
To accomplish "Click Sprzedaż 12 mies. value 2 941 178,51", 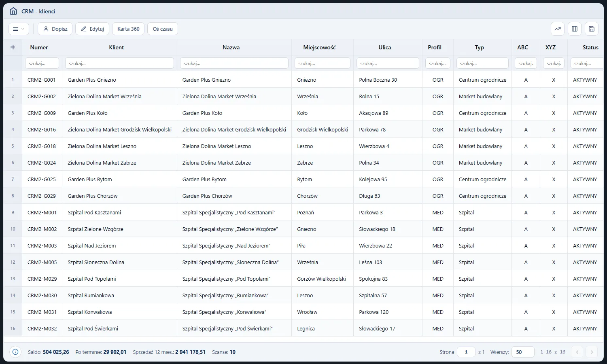I will (191, 352).
